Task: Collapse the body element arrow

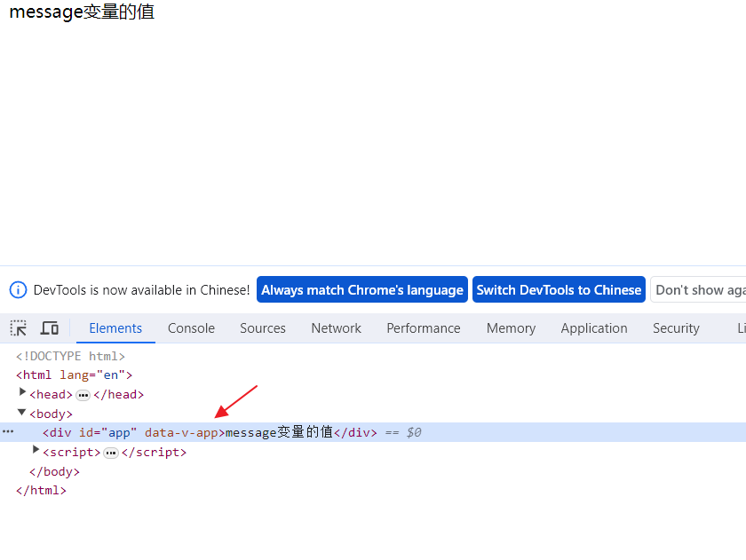Action: pos(22,412)
